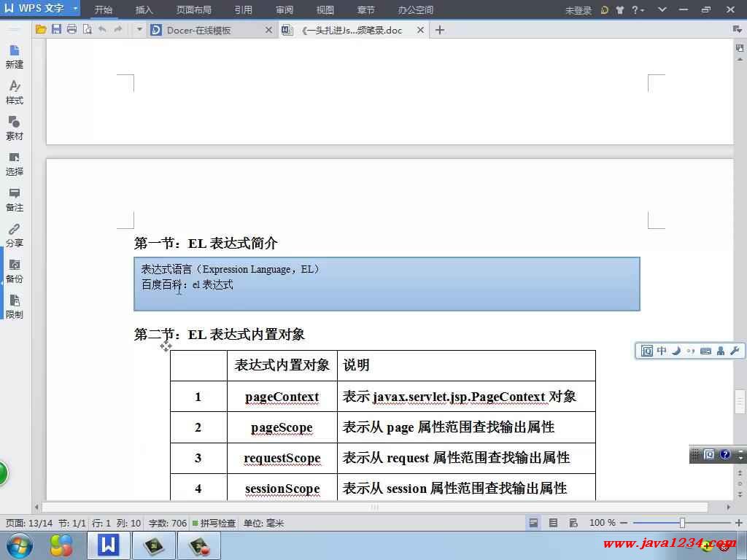Open the 插入 (Insert) ribbon tab
This screenshot has width=747, height=560.
click(x=144, y=10)
